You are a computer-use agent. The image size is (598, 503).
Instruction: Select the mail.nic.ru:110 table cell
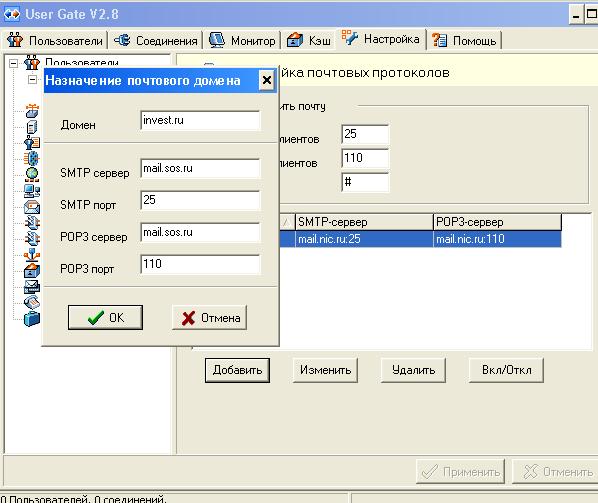click(x=497, y=239)
